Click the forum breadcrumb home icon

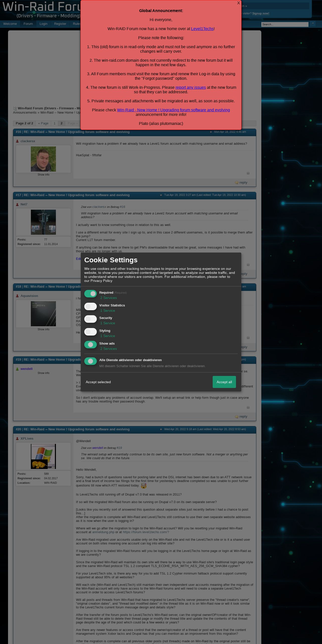click(15, 109)
